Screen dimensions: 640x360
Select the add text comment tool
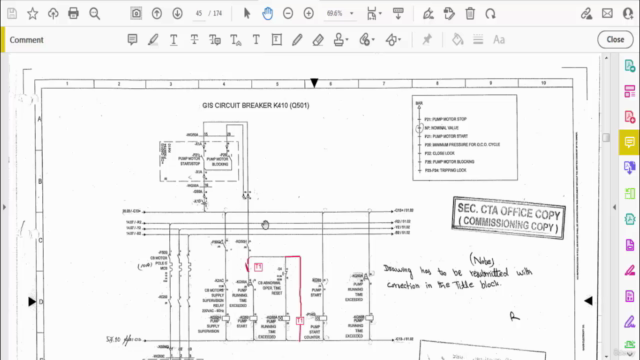tap(256, 40)
